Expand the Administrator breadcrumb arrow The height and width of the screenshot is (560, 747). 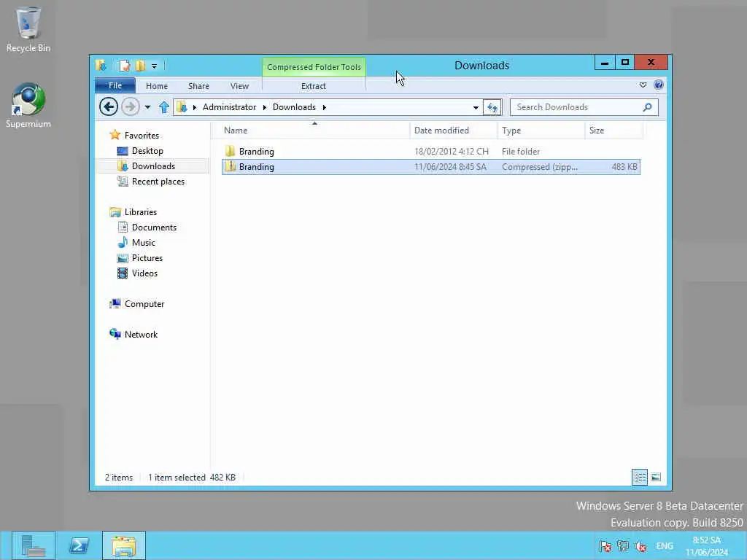click(x=264, y=107)
